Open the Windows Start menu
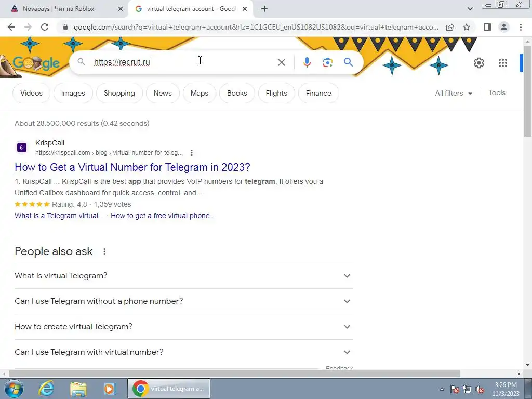 coord(14,389)
